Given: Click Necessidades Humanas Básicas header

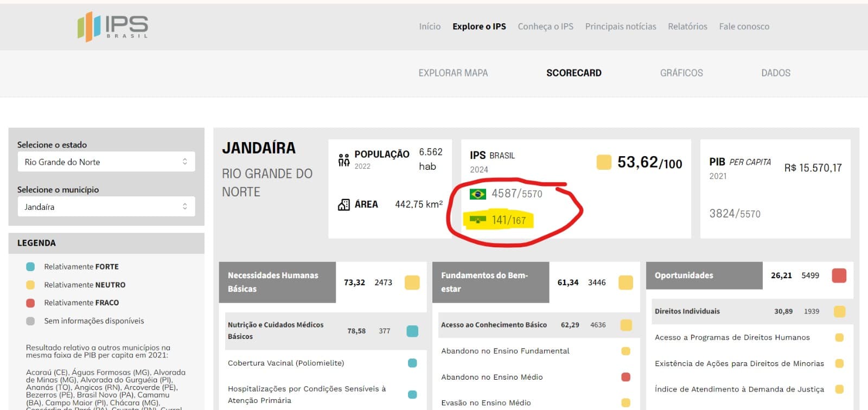Looking at the screenshot, I should click(x=277, y=282).
